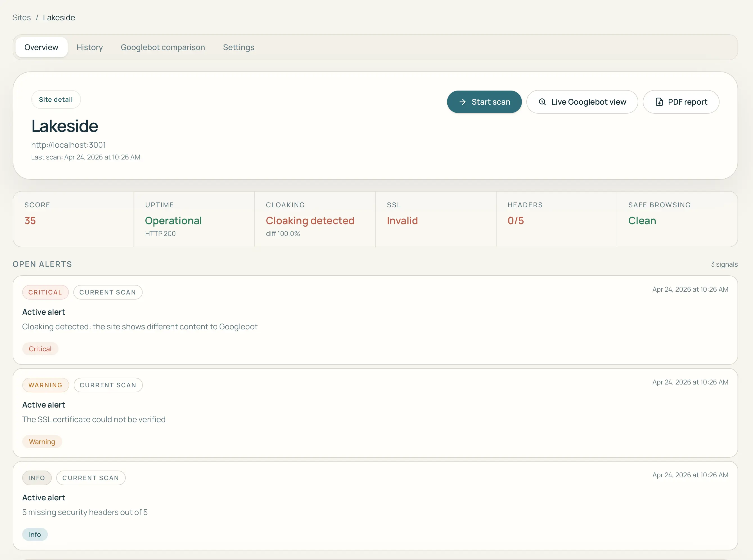
Task: Click the OPEN ALERTS heading
Action: pyautogui.click(x=42, y=264)
